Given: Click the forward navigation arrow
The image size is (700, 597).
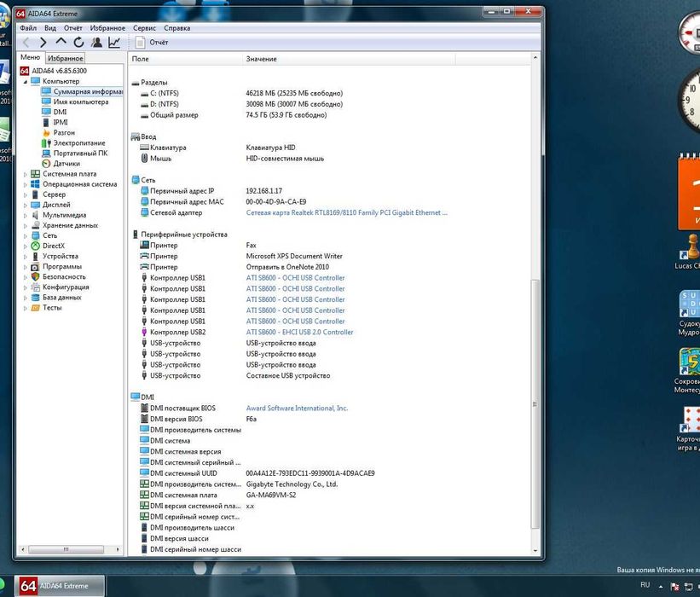Looking at the screenshot, I should [43, 43].
